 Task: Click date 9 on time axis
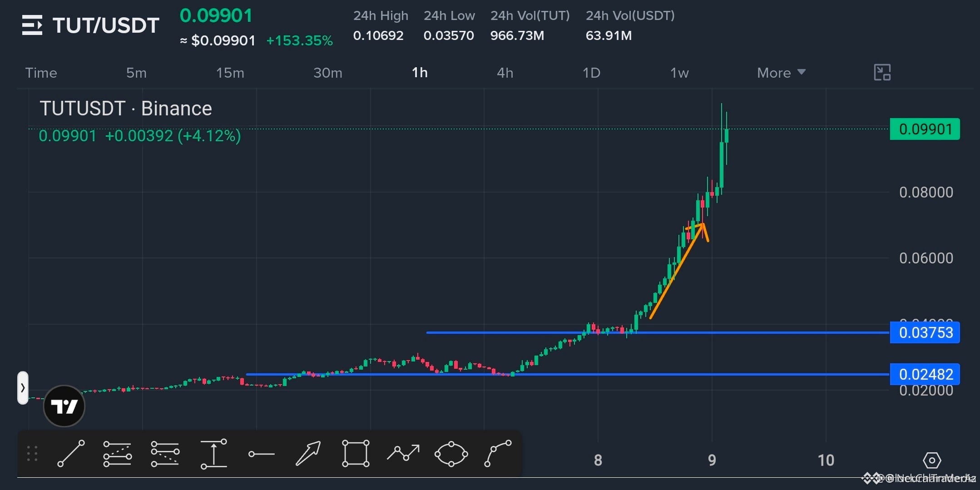(x=712, y=460)
